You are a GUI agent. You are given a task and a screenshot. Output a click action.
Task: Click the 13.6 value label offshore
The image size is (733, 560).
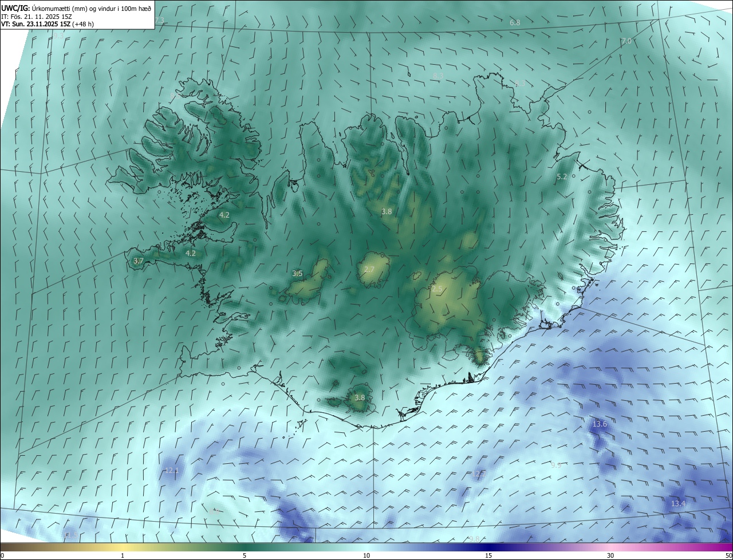tap(600, 424)
